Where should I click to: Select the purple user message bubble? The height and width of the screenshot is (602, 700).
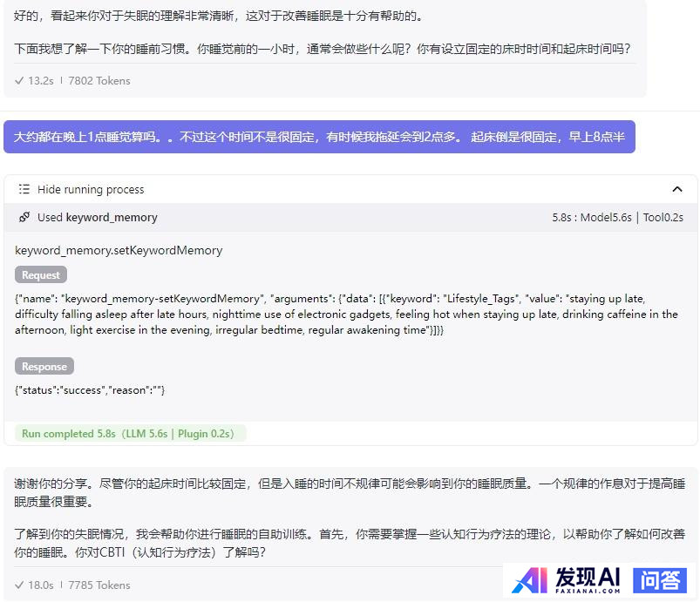coord(319,137)
